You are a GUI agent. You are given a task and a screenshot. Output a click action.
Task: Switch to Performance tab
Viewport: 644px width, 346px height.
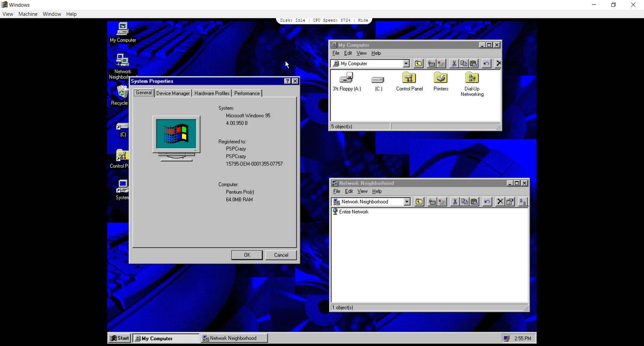point(247,93)
